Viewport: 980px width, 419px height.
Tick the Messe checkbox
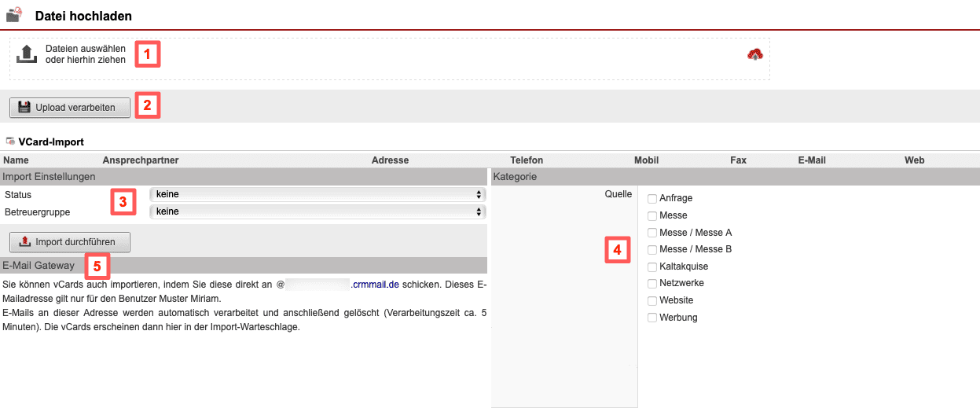pyautogui.click(x=651, y=215)
